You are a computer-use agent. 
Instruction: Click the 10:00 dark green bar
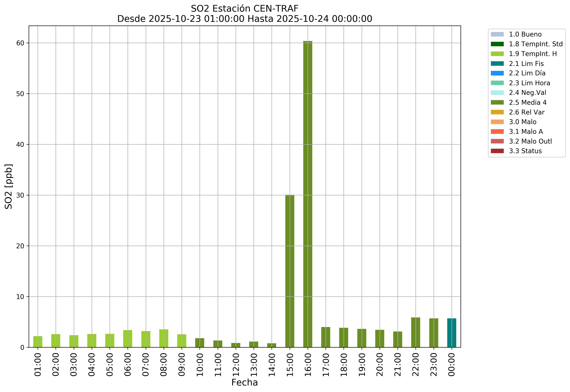point(200,343)
